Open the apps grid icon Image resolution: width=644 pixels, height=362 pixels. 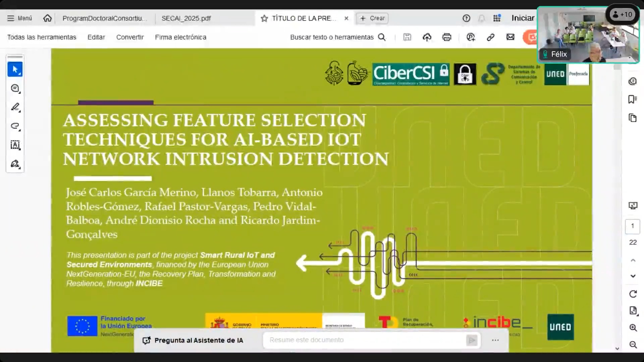(x=497, y=18)
